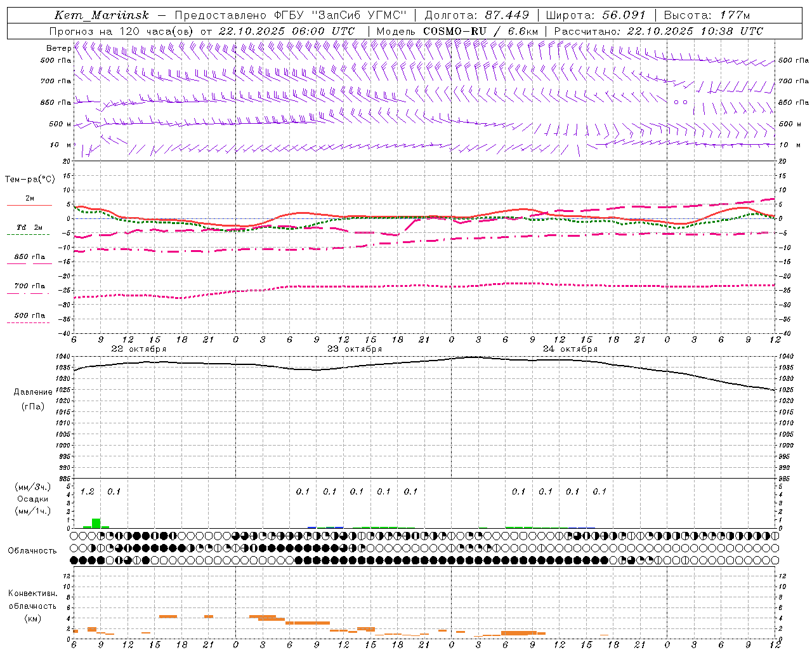Viewport: 812px width, 650px height.
Task: Click the 500 м wind level label on left axis
Action: [60, 124]
